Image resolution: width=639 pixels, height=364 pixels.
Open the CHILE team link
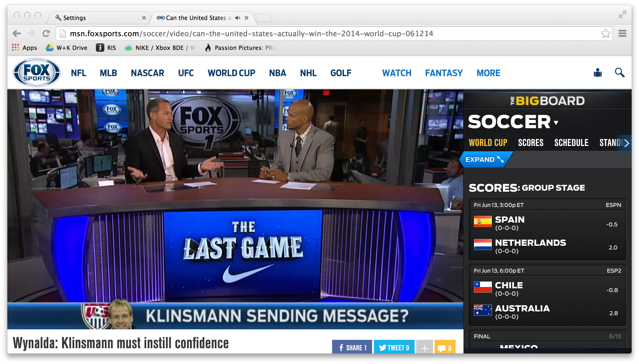(509, 285)
